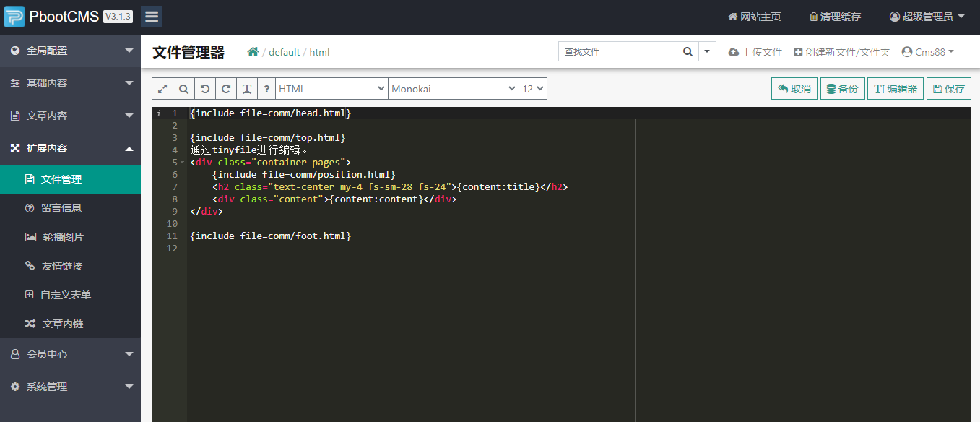Click the editor search magnifier icon
This screenshot has width=980, height=422.
[184, 89]
